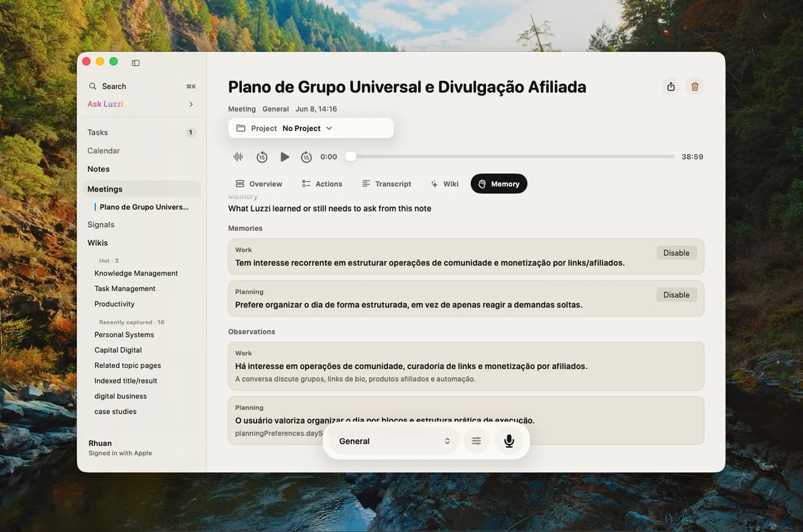Switch to the Transcript tab

(x=387, y=184)
